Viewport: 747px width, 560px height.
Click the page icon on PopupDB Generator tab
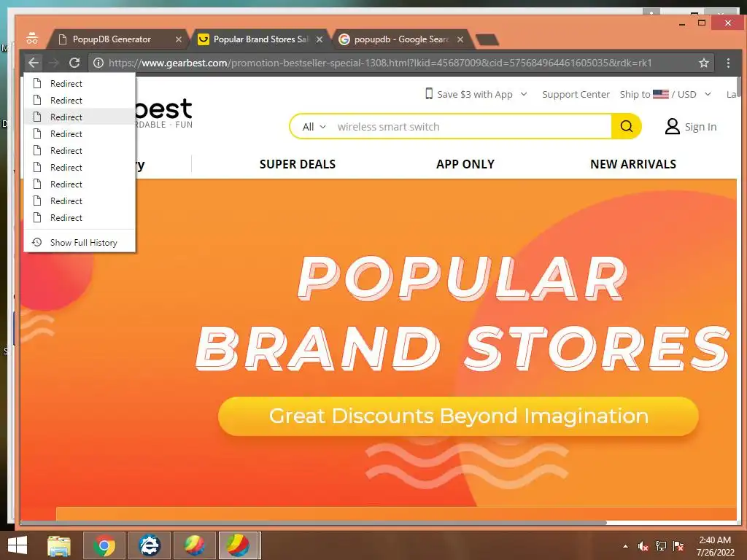coord(62,39)
